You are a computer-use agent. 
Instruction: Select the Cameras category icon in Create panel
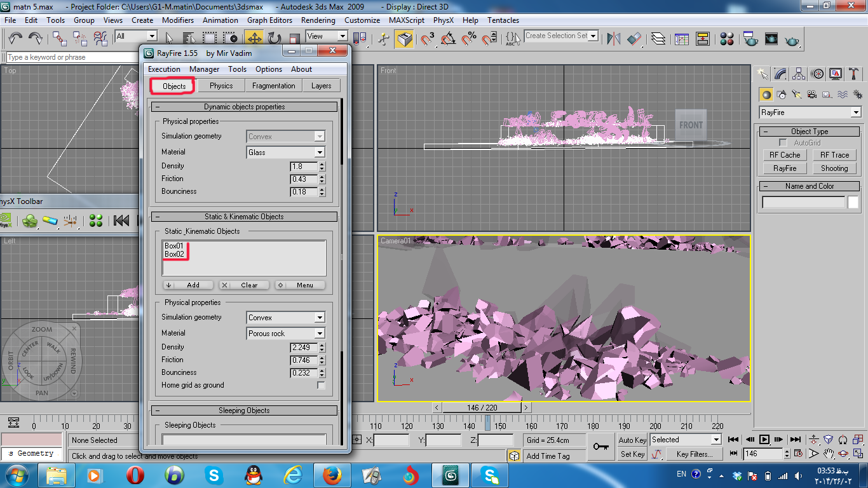812,95
